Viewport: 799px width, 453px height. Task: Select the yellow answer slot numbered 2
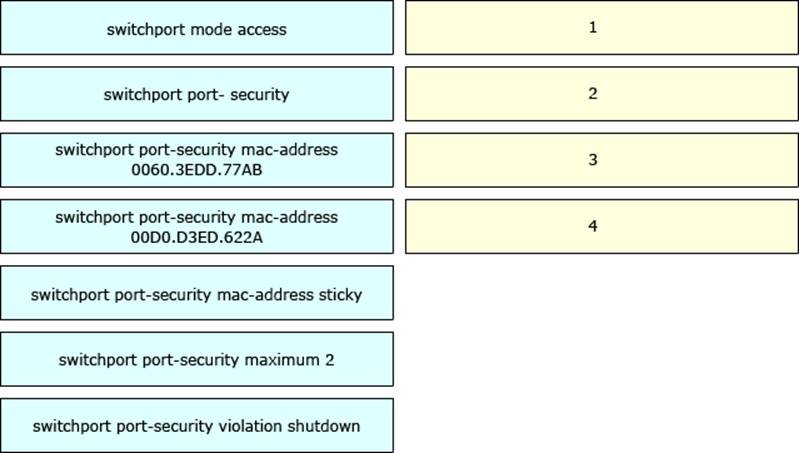pyautogui.click(x=593, y=94)
